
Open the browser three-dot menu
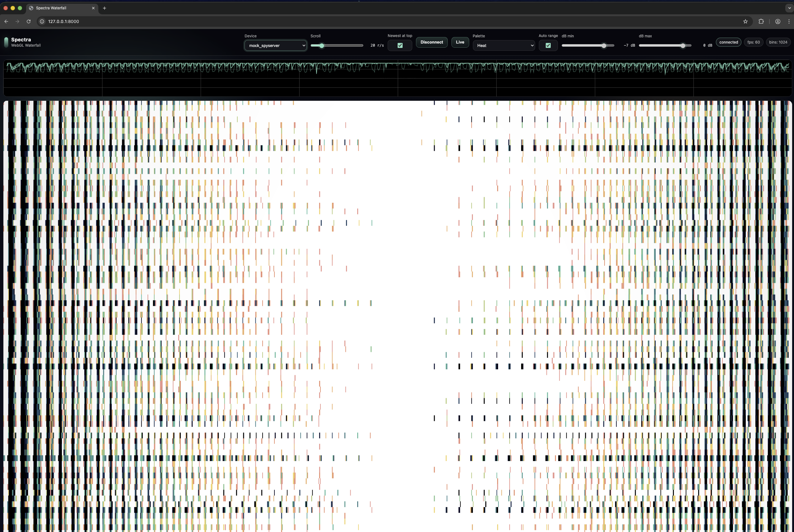(x=789, y=21)
